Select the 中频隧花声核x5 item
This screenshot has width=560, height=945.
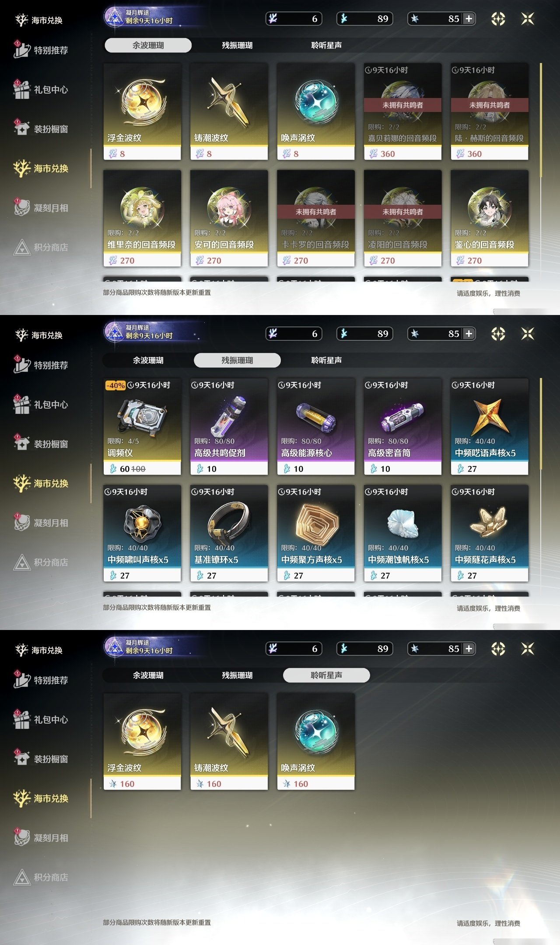coord(490,533)
